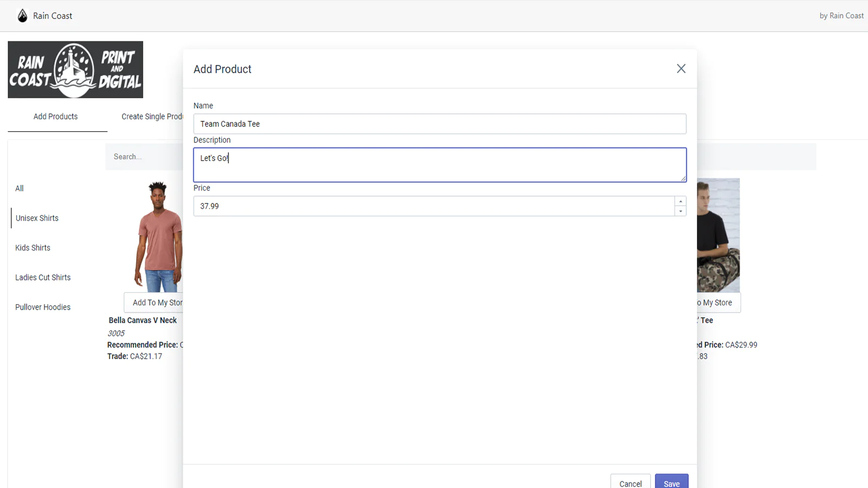The width and height of the screenshot is (868, 488).
Task: Click the Trade: CA$21.17 price text
Action: tap(135, 356)
